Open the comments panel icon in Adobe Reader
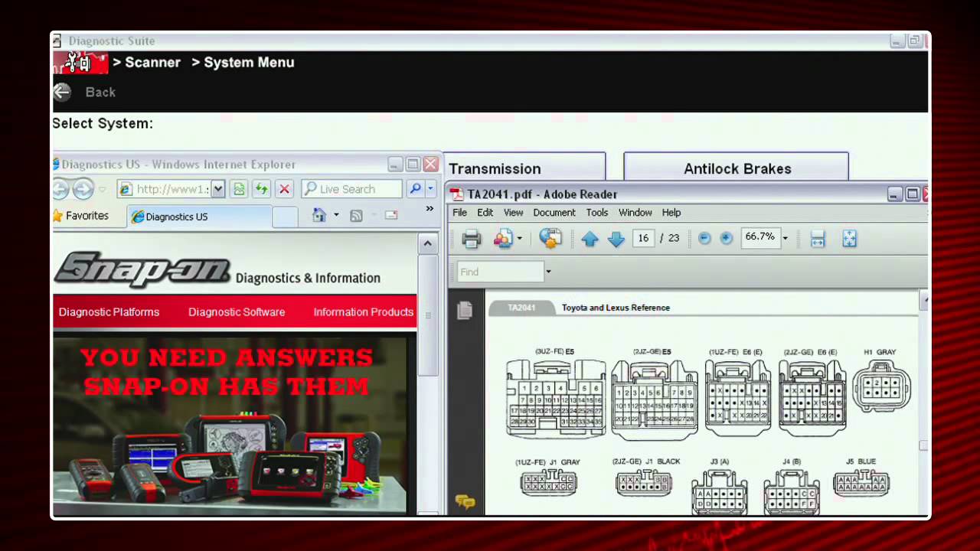980x551 pixels. [x=465, y=501]
